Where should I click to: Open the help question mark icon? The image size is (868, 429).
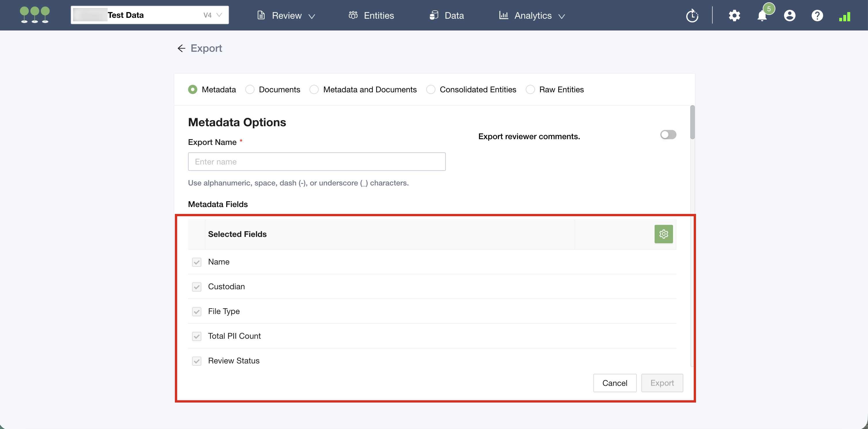coord(817,16)
